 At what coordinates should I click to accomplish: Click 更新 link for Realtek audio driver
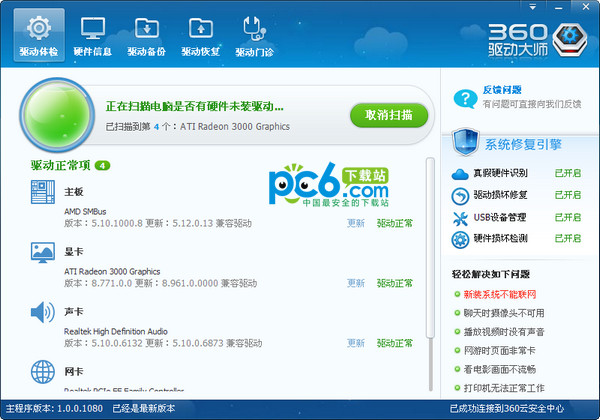click(x=355, y=344)
